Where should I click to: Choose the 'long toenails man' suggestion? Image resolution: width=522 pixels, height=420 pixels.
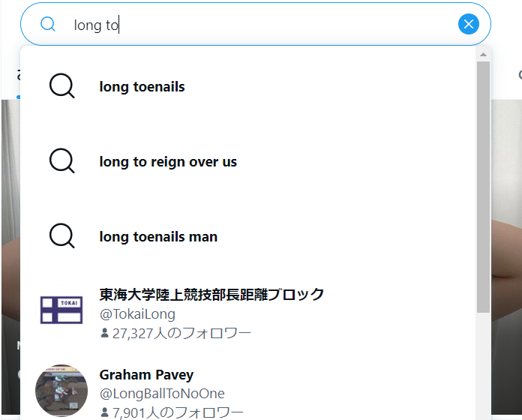[x=158, y=237]
